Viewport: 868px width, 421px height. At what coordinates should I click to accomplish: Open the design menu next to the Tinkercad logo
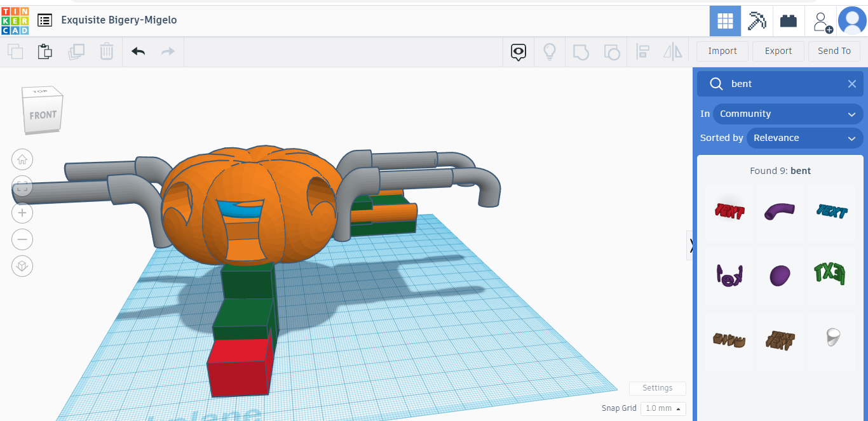click(44, 20)
